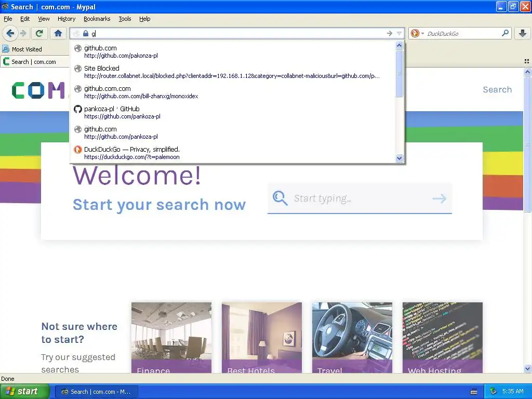Viewport: 532px width, 399px height.
Task: Restore down the Mypal window
Action: (x=513, y=6)
